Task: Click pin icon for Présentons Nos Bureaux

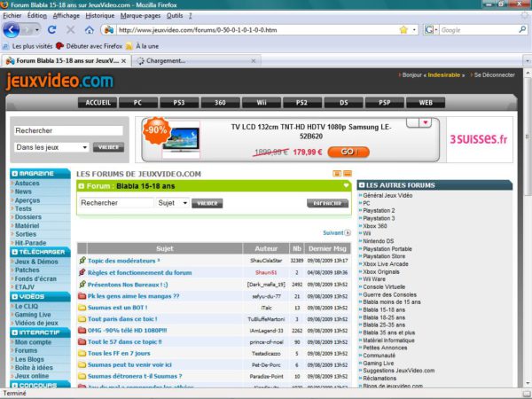Action: (82, 284)
